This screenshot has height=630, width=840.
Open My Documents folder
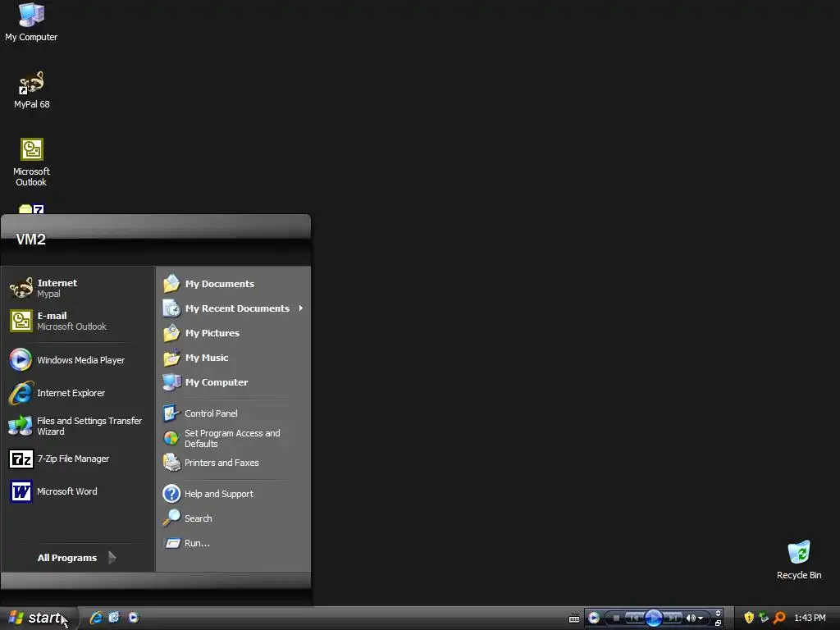tap(233, 284)
